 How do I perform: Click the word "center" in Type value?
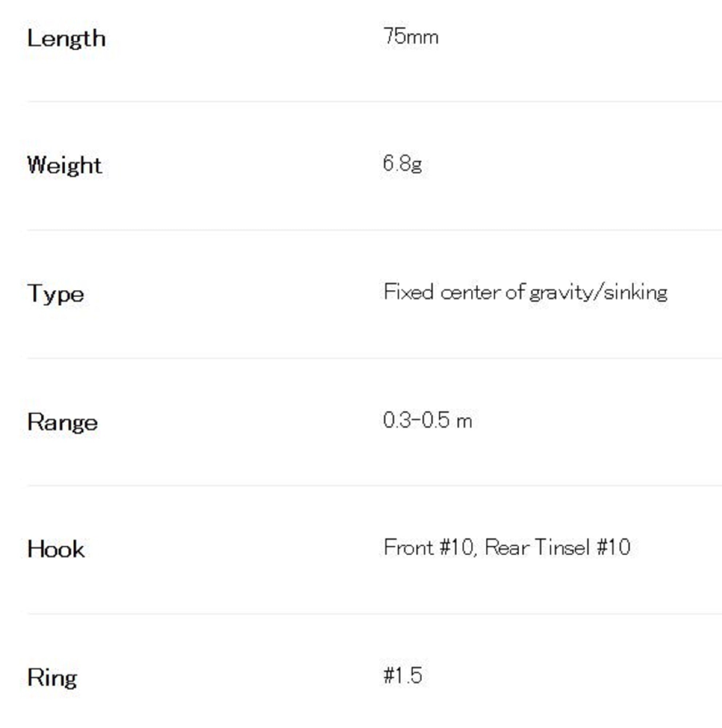(470, 293)
